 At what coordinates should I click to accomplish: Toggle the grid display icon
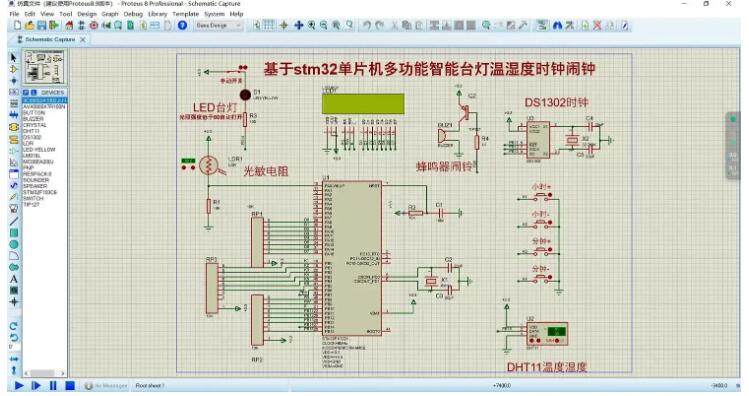point(269,25)
